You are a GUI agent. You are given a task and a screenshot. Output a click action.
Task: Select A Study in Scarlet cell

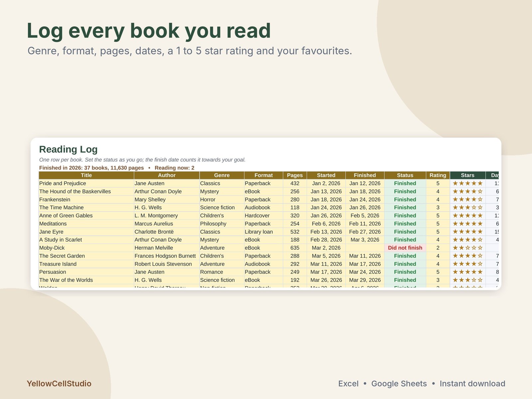86,240
